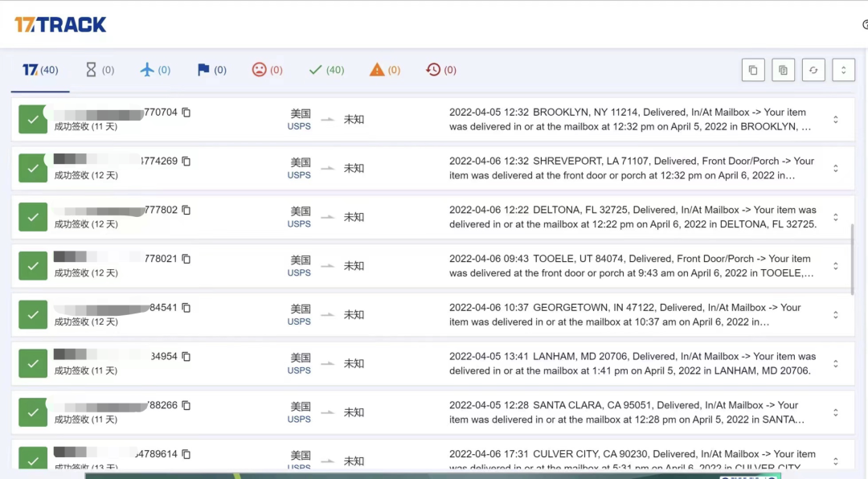868x479 pixels.
Task: Select the hourglass not-found filter
Action: pos(100,70)
